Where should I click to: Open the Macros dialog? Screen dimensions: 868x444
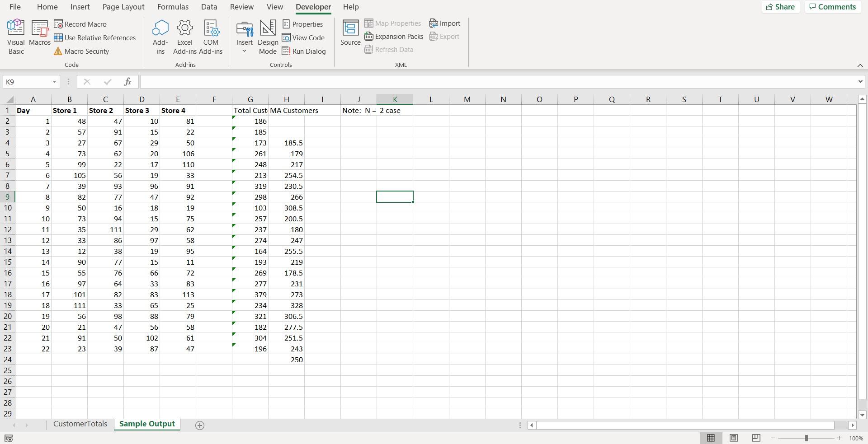40,33
